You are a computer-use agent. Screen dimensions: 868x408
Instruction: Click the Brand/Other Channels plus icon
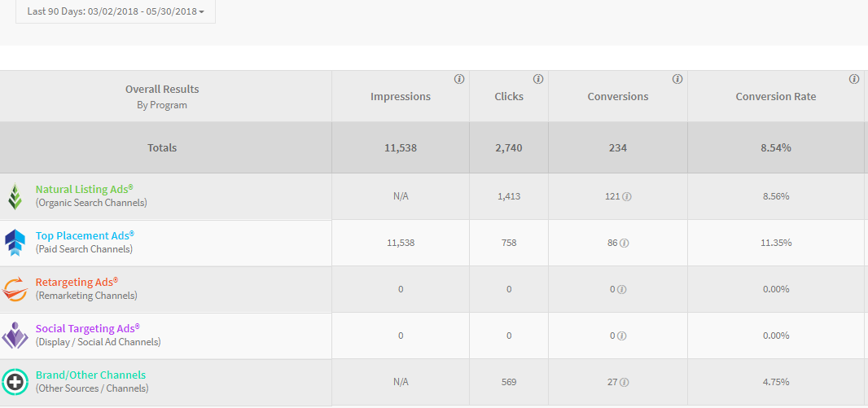[15, 382]
